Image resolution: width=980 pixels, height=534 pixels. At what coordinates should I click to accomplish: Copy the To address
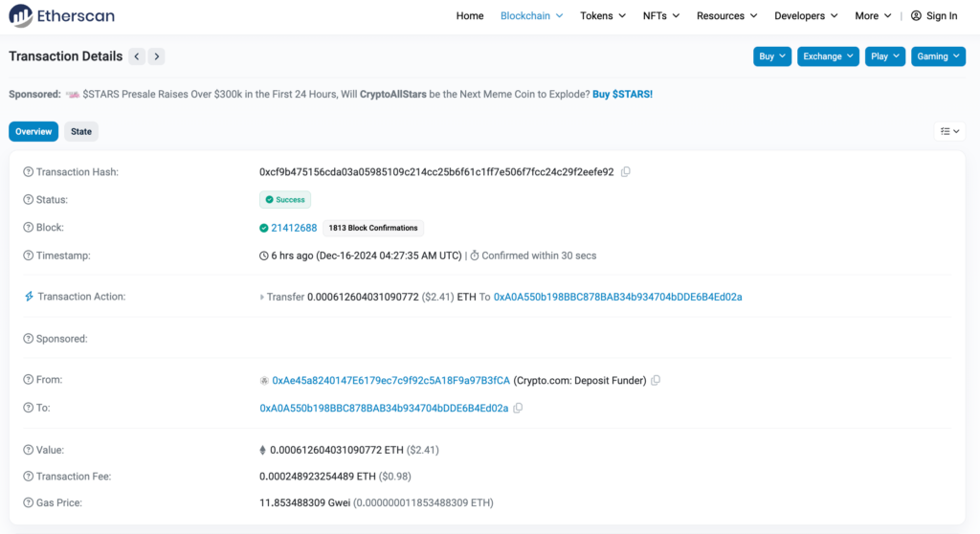[518, 408]
